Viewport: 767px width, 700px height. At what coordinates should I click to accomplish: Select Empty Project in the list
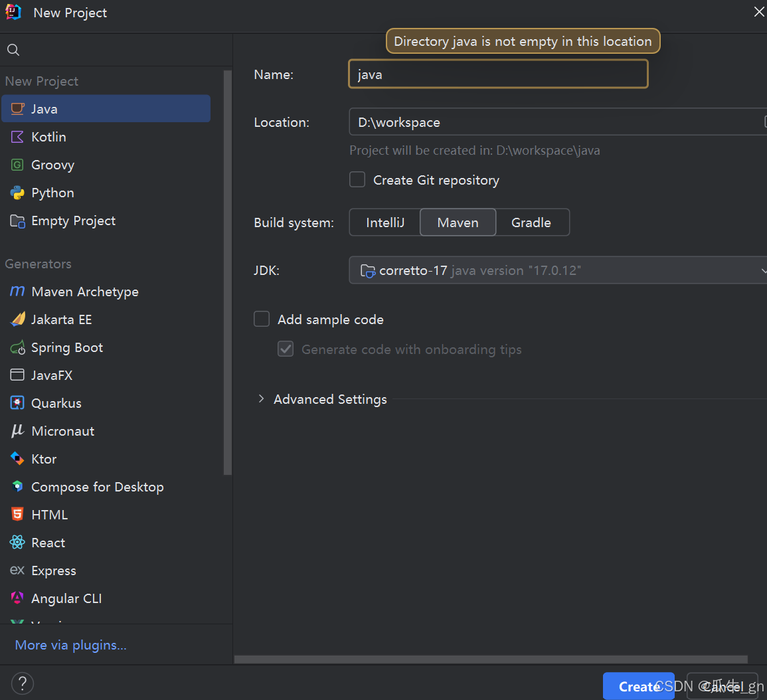106,221
